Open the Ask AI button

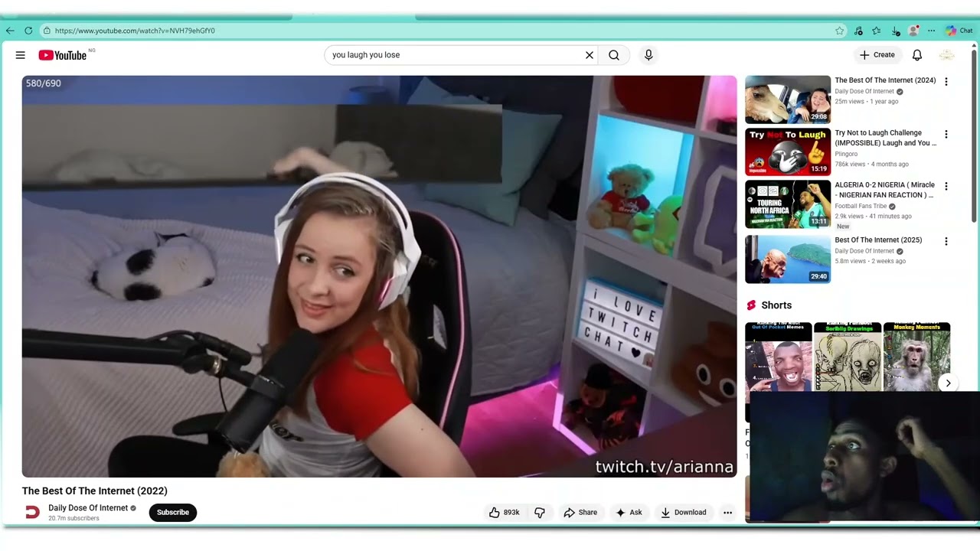pos(629,513)
